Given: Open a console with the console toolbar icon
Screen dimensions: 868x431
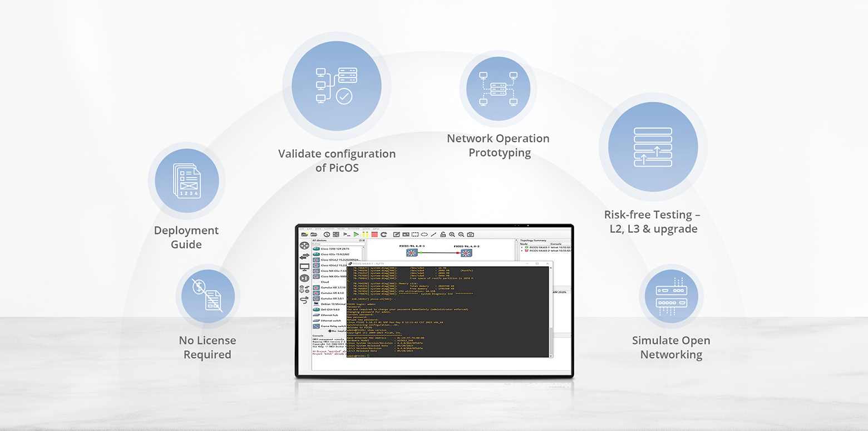Looking at the screenshot, I should click(346, 234).
